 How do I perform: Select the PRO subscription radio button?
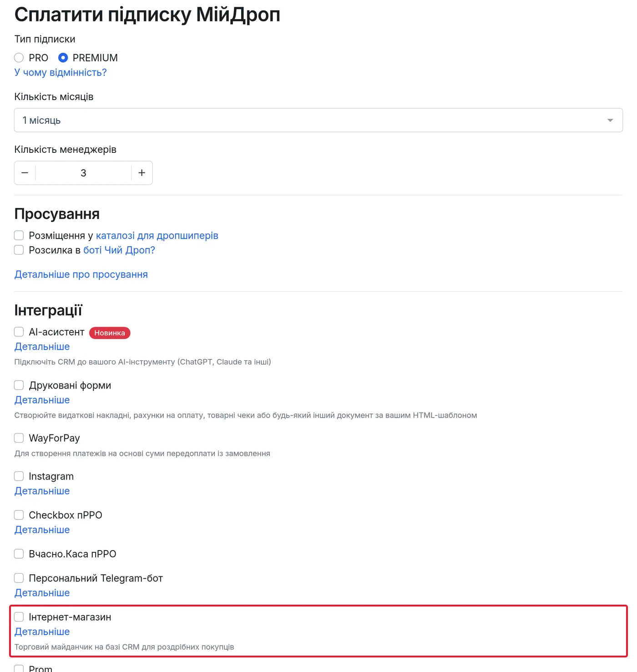19,58
